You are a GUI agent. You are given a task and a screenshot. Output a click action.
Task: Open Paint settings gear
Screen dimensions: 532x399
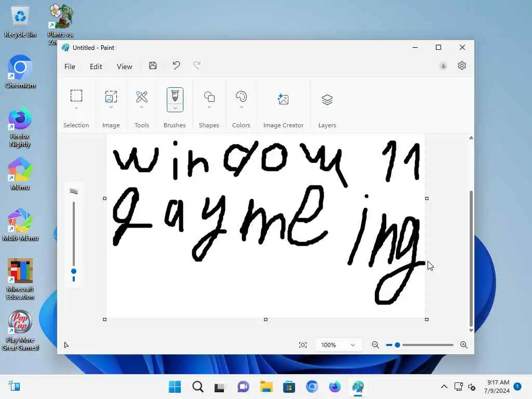coord(462,66)
